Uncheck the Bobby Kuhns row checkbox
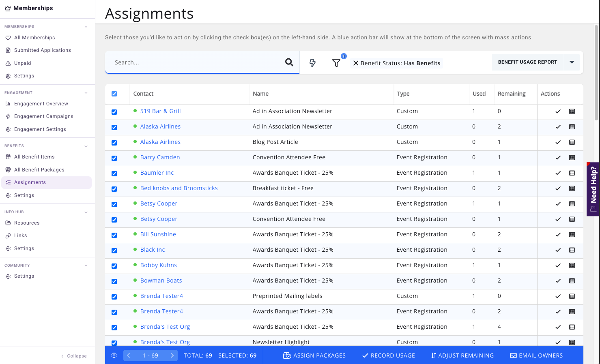600x364 pixels. click(x=114, y=266)
